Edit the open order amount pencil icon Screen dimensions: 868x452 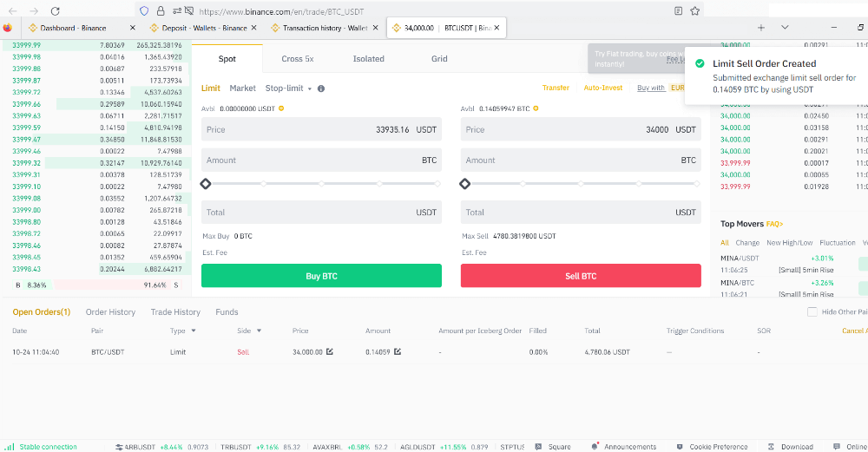click(x=398, y=351)
